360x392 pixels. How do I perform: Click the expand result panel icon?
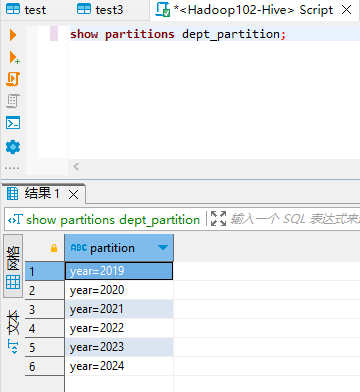click(x=218, y=219)
